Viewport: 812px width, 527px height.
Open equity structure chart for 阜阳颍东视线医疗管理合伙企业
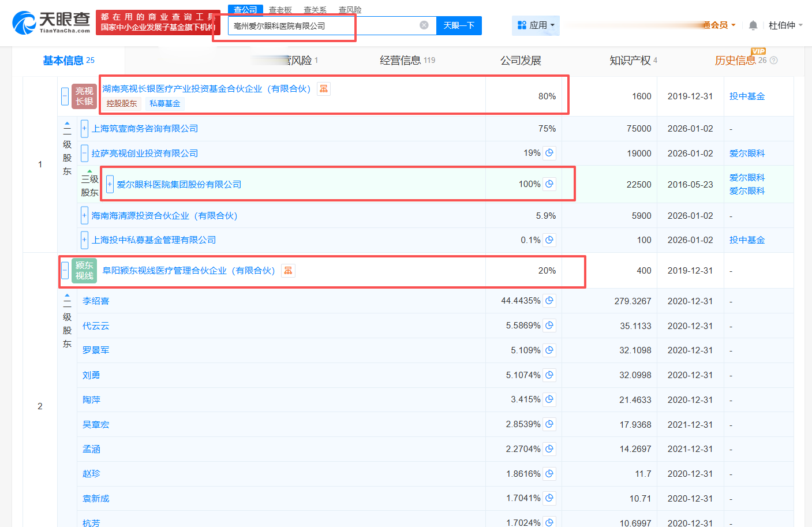[288, 271]
